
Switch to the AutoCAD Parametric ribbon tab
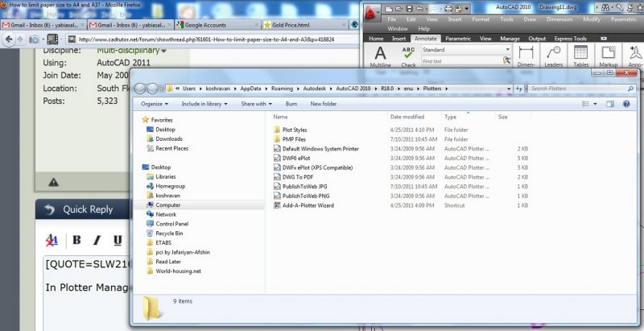point(458,39)
